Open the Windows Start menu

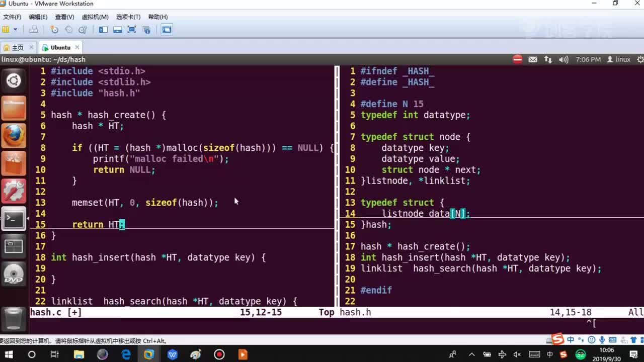[x=9, y=354]
